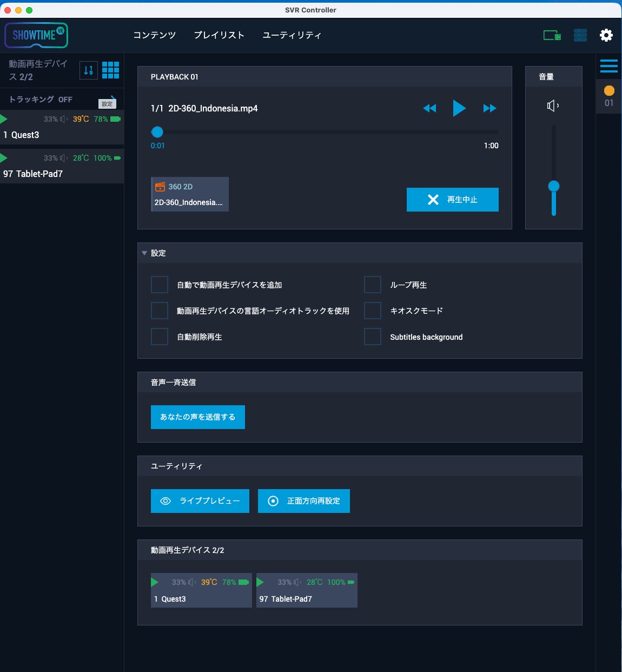The height and width of the screenshot is (672, 622).
Task: Open ライブプレビュー
Action: (x=200, y=501)
